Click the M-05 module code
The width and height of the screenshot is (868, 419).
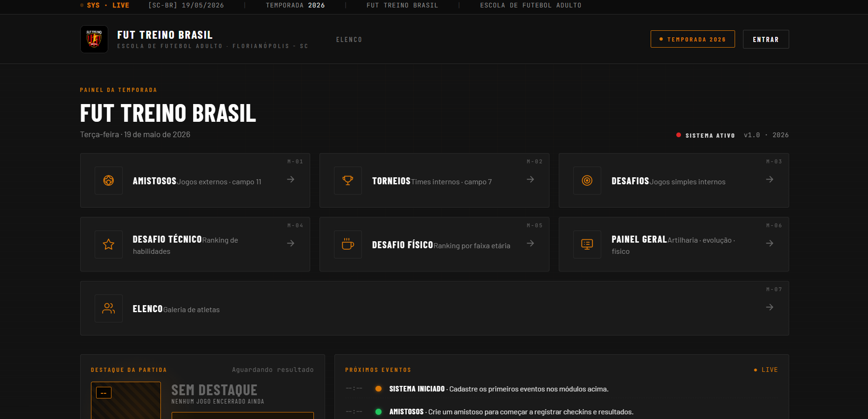click(535, 225)
